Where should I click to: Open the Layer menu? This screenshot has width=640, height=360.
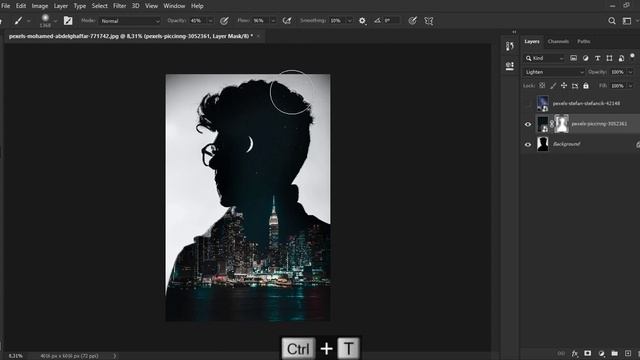[x=61, y=6]
